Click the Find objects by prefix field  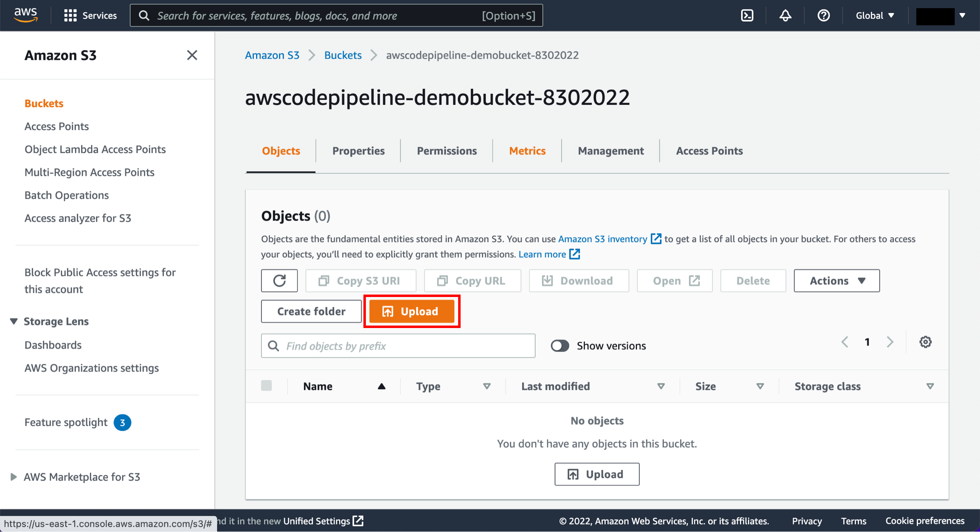pos(398,346)
